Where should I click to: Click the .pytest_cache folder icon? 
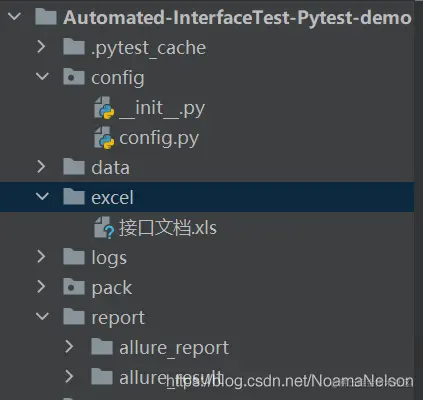74,47
